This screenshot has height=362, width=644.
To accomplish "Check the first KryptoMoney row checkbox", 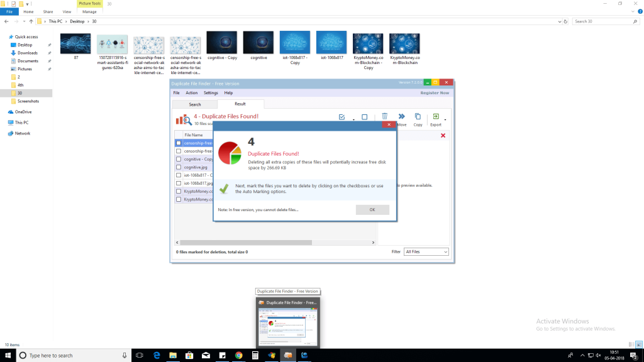I will click(x=179, y=191).
